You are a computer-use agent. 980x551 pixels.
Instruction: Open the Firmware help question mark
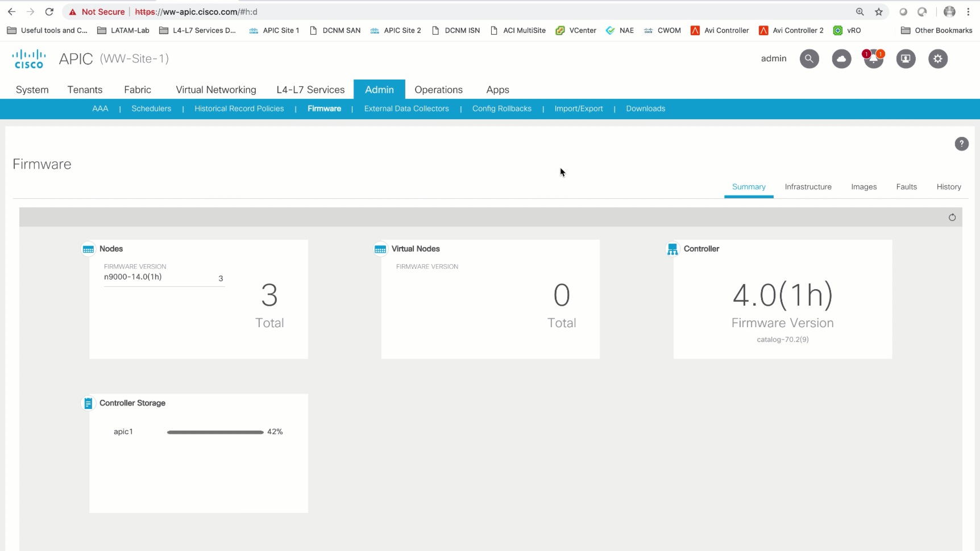[x=961, y=144]
